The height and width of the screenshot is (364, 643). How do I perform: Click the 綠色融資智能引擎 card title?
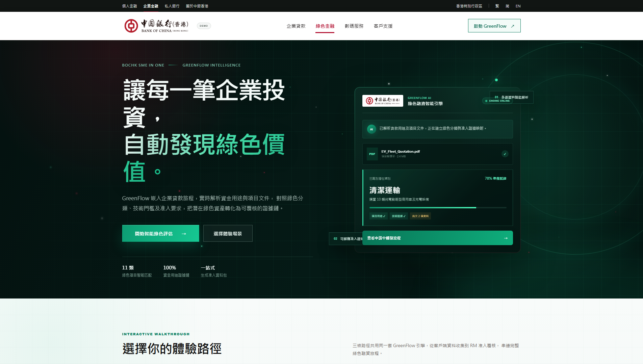click(425, 104)
